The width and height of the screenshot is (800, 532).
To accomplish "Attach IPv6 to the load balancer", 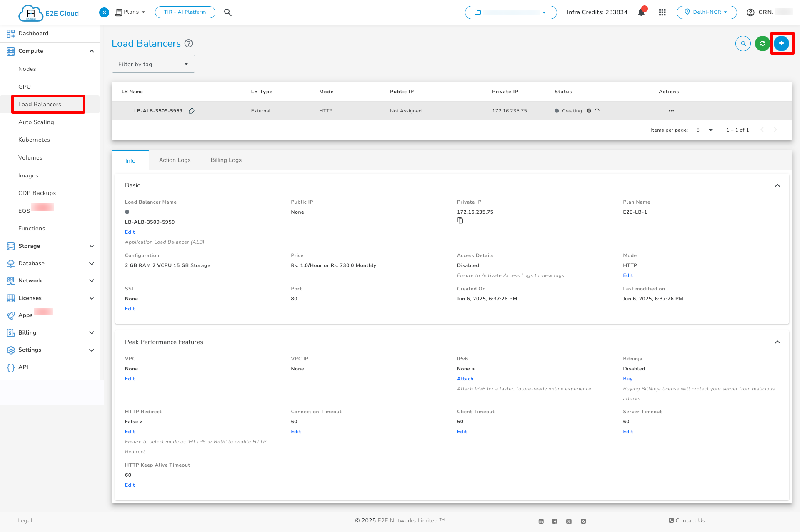I will (465, 379).
